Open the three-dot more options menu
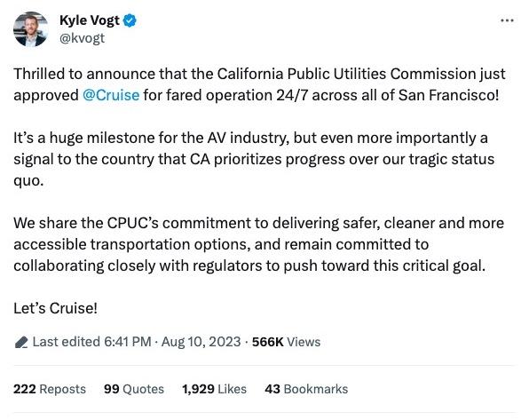The image size is (529, 420). 507,21
